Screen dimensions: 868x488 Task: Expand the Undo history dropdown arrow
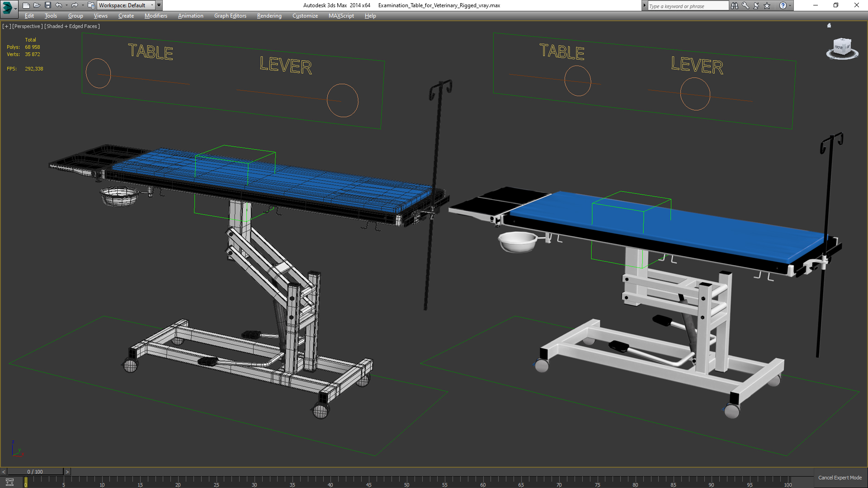[66, 5]
